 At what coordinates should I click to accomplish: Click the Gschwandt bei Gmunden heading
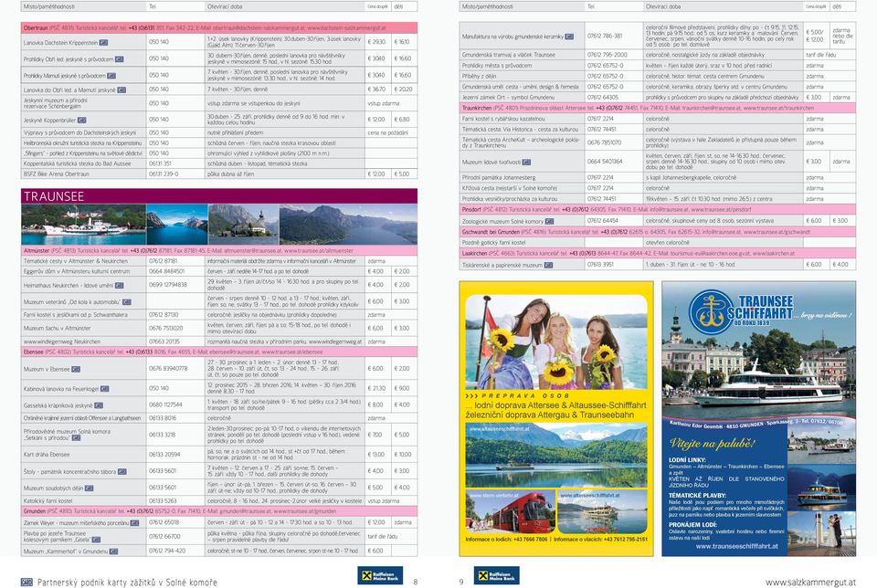click(657, 231)
